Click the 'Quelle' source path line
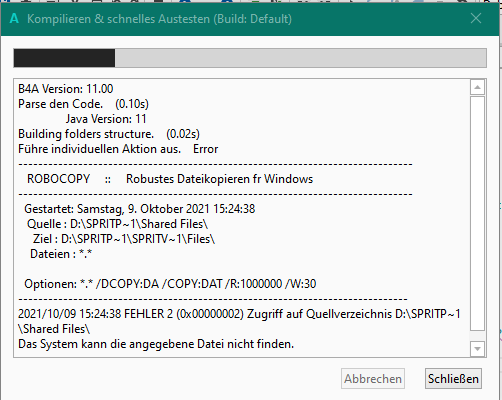502x400 pixels. pyautogui.click(x=117, y=224)
